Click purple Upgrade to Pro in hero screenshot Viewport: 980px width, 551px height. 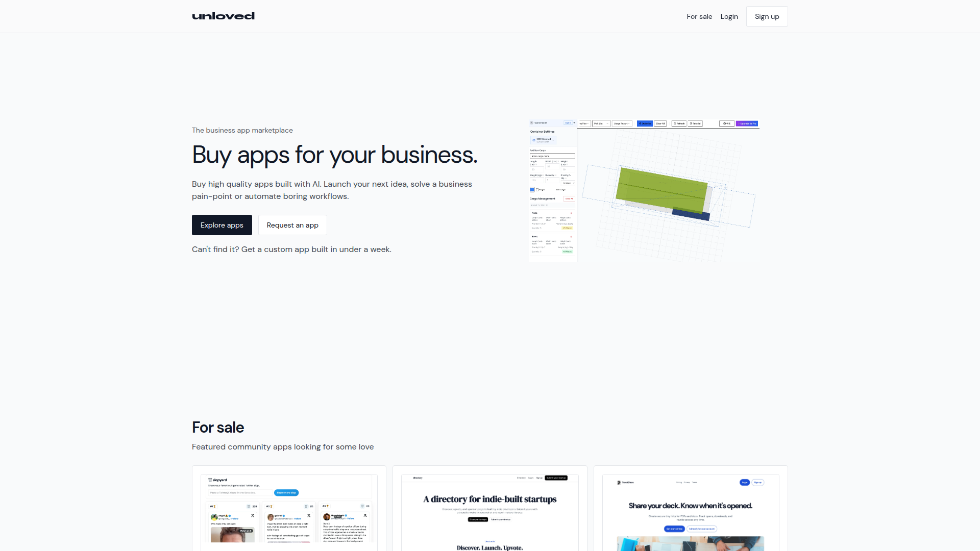pyautogui.click(x=747, y=123)
